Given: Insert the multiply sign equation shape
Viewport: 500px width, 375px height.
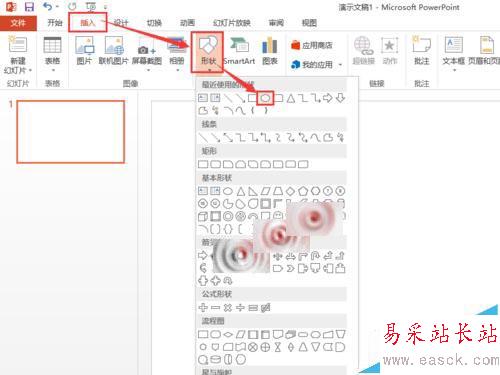Looking at the screenshot, I should (x=228, y=308).
